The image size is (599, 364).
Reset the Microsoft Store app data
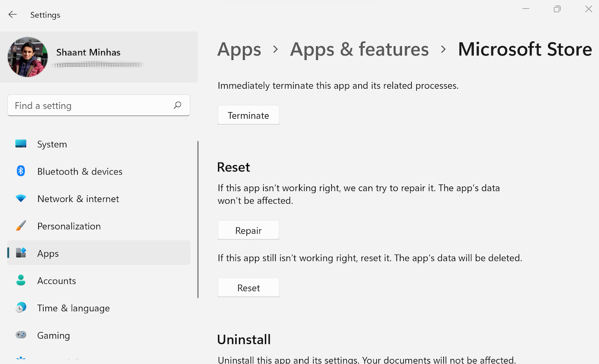coord(248,287)
